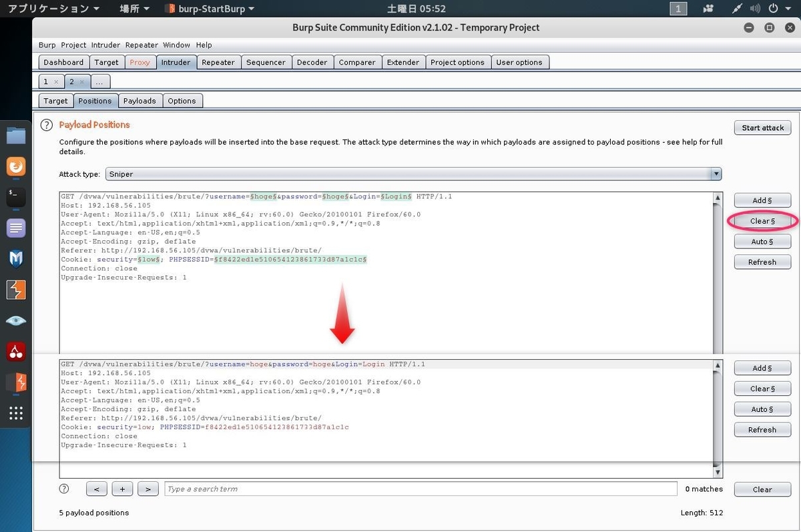Click the scroll-up arrow of the §-marked request pane

718,198
